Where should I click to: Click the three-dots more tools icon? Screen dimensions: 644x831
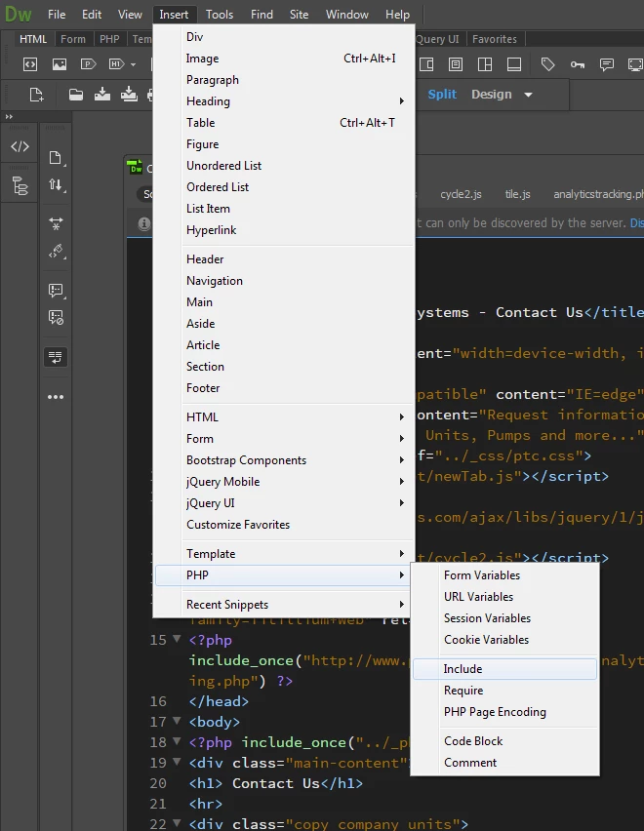click(56, 397)
